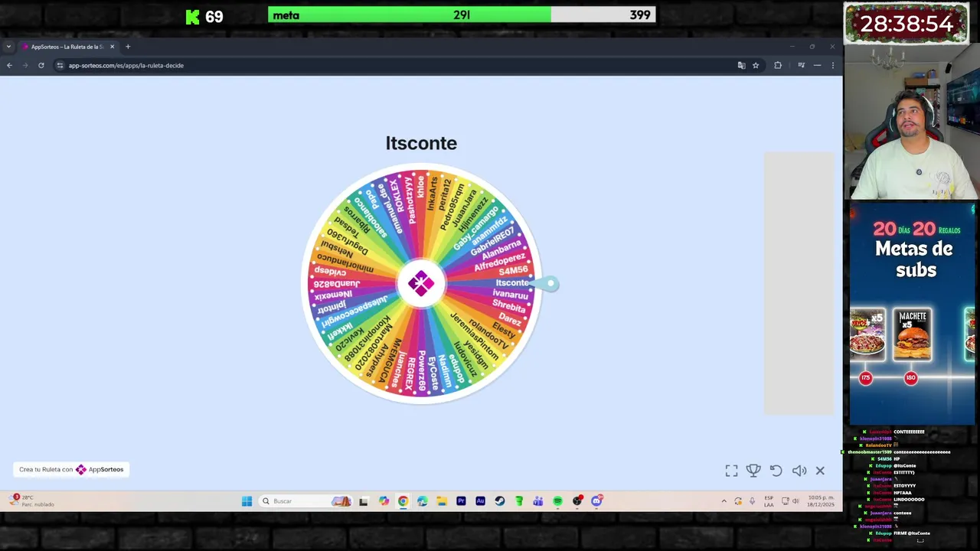Spin the wheel via center logo button
The width and height of the screenshot is (980, 551).
420,284
